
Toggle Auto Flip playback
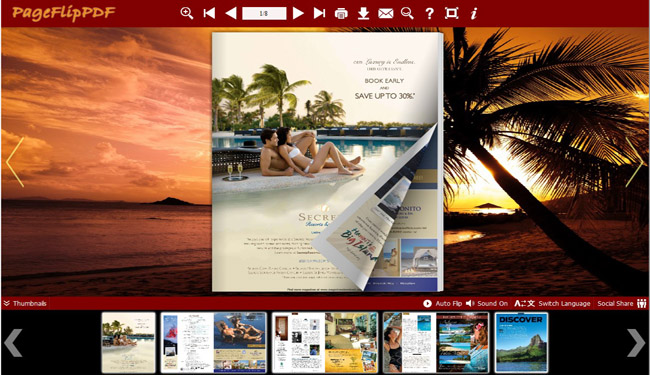coord(442,303)
